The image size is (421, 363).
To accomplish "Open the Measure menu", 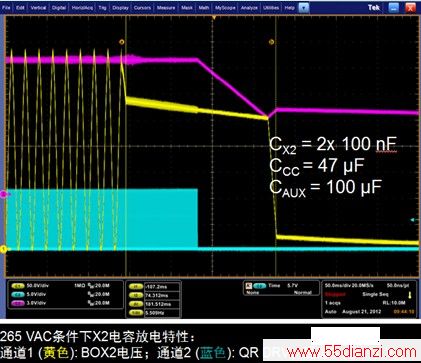I will 166,8.
